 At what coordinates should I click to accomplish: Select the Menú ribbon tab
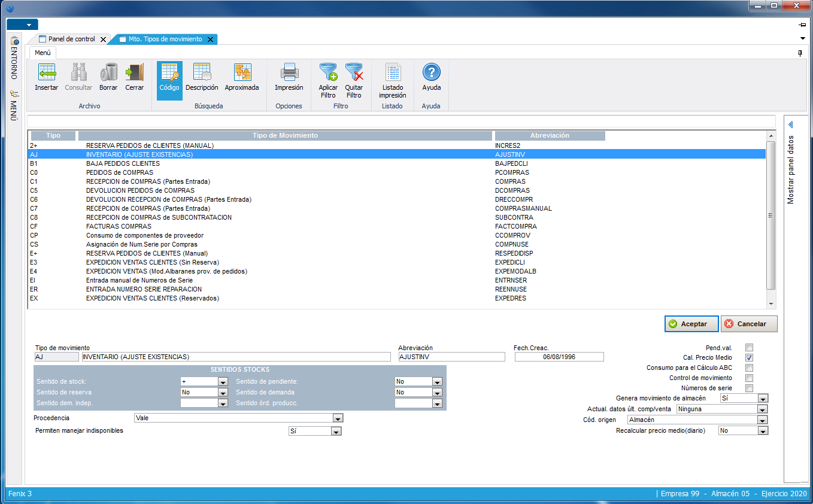[43, 53]
